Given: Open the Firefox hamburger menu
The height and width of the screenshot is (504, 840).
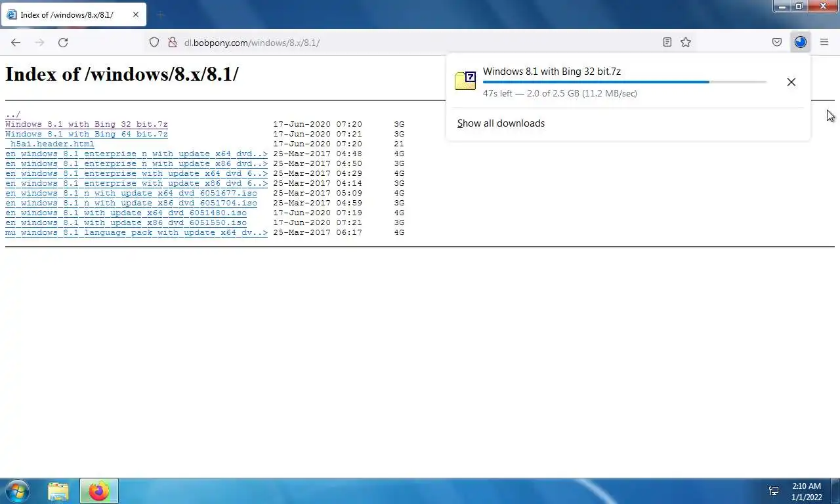Looking at the screenshot, I should point(824,42).
